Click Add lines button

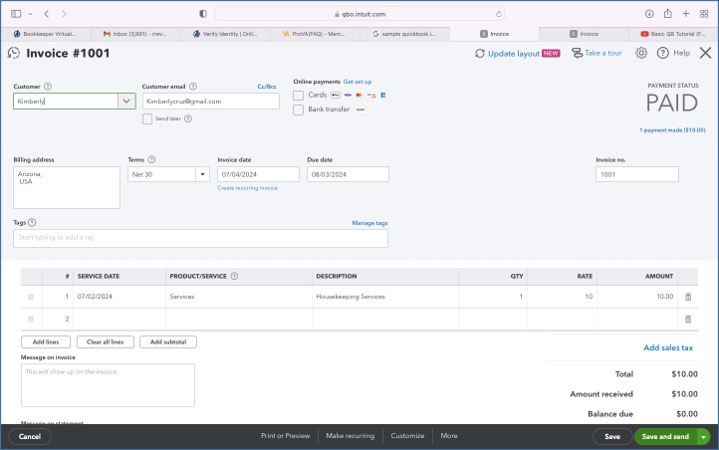(46, 342)
